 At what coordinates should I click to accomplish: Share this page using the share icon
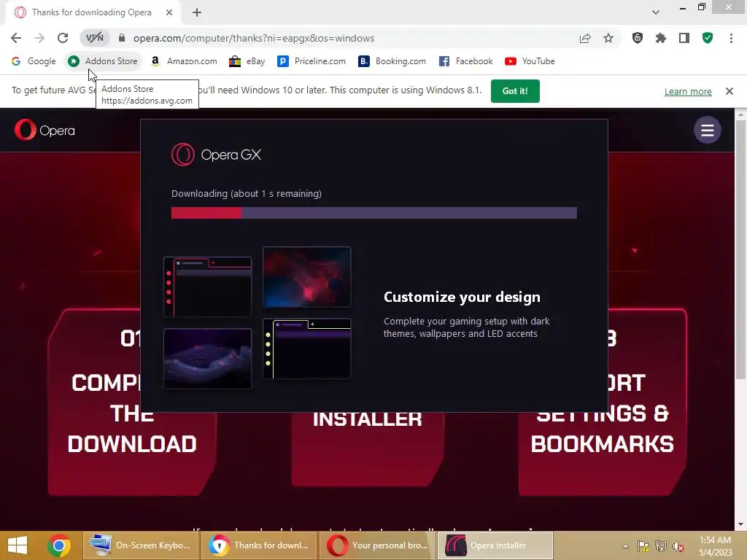tap(585, 38)
